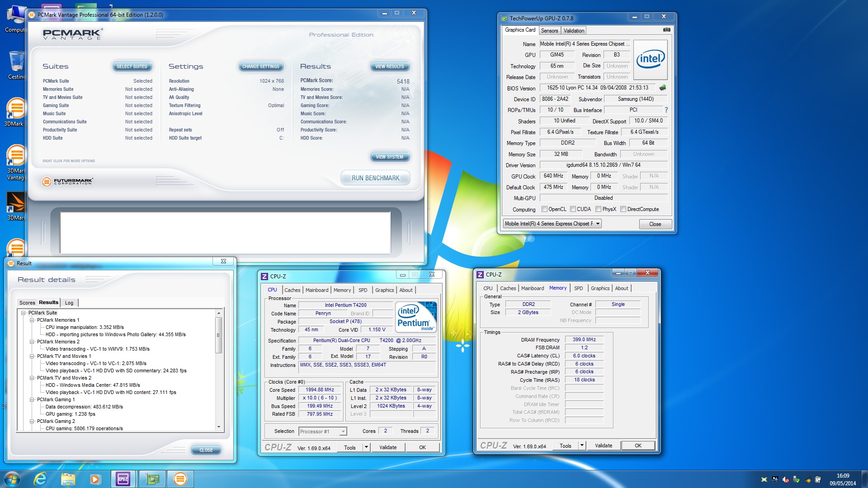The image size is (868, 488).
Task: Open the Caches tab in CPU-Z CPU window
Action: (x=292, y=290)
